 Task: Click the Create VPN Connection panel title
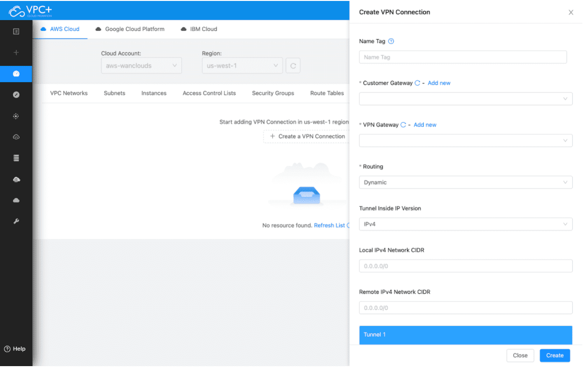[395, 12]
